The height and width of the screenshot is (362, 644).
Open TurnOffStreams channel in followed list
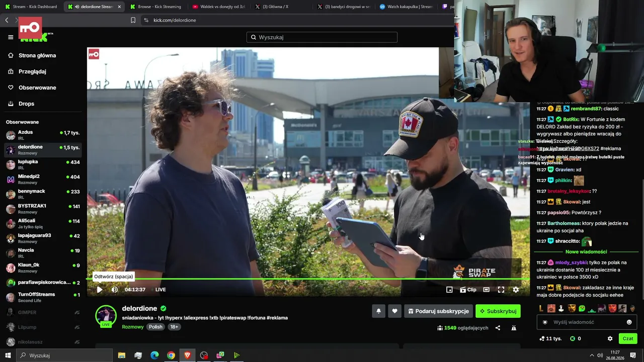pos(43,297)
